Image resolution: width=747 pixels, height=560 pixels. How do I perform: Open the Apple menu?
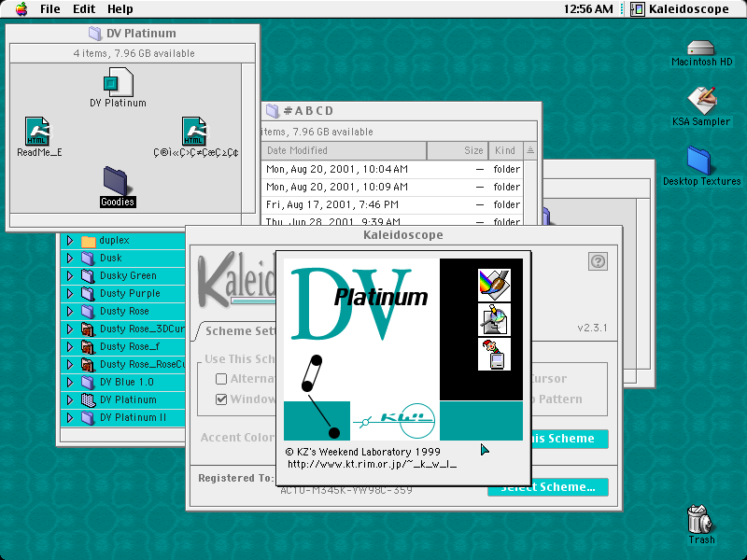point(21,9)
